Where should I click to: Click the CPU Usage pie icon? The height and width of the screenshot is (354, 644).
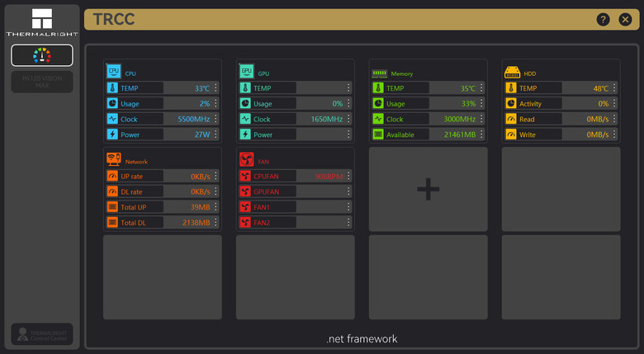112,103
